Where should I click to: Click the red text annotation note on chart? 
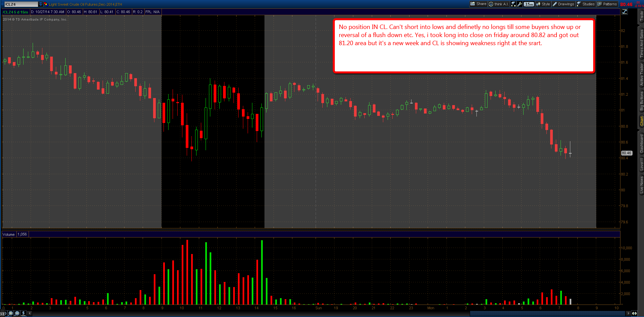coord(464,45)
